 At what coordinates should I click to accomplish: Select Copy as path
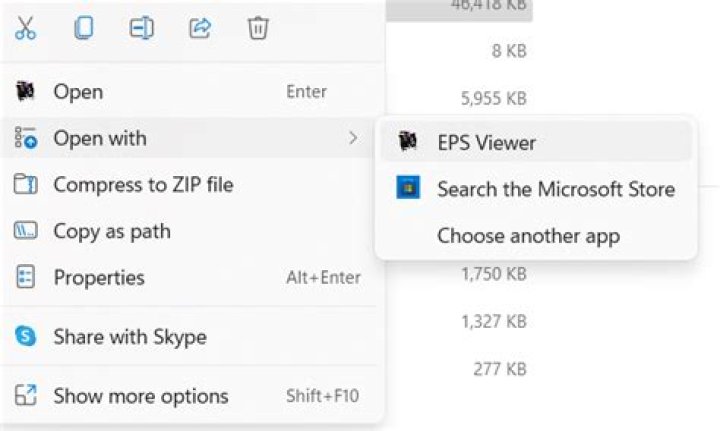pyautogui.click(x=111, y=231)
